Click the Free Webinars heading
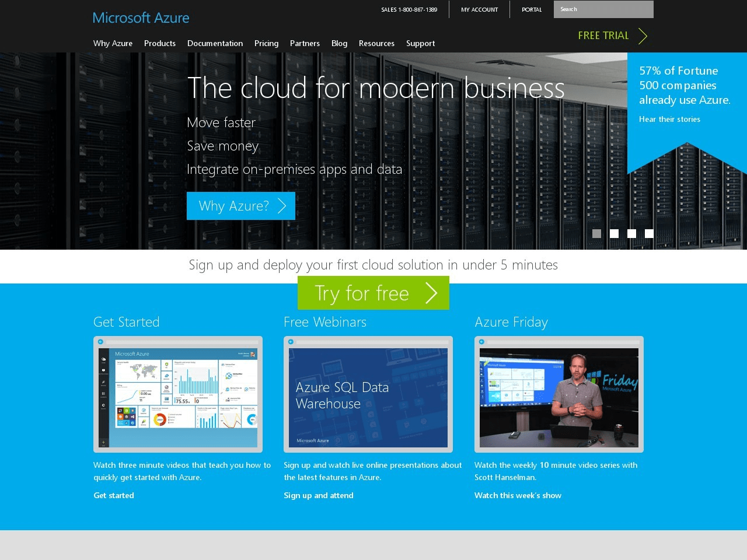747x560 pixels. [x=325, y=322]
